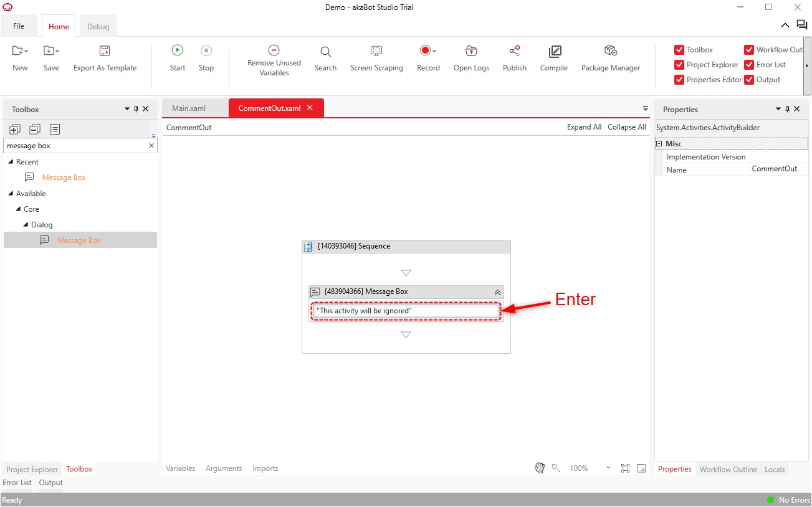
Task: Click fit to screen icon
Action: pos(625,468)
